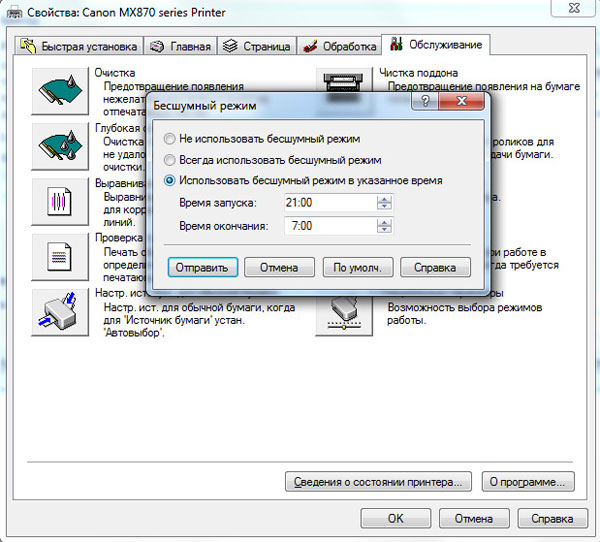Image resolution: width=600 pixels, height=542 pixels.
Task: Click the 'Время запуска:' label
Action: pos(218,202)
